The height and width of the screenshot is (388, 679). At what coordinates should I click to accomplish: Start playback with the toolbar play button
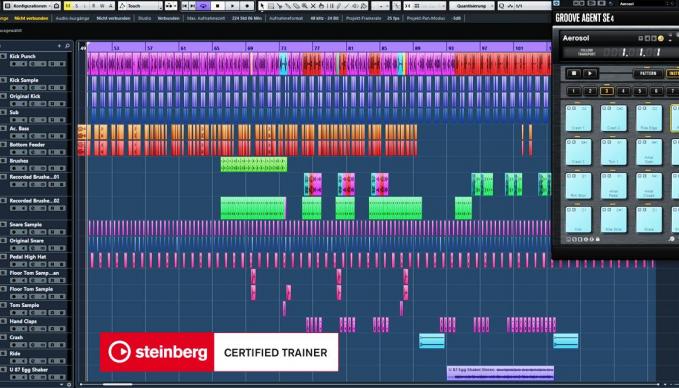coord(233,6)
